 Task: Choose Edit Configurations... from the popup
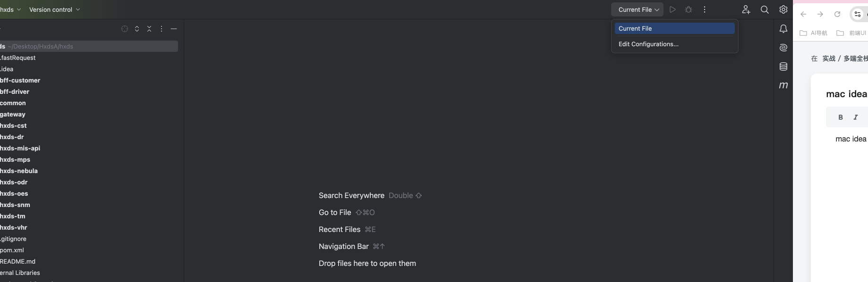(648, 44)
